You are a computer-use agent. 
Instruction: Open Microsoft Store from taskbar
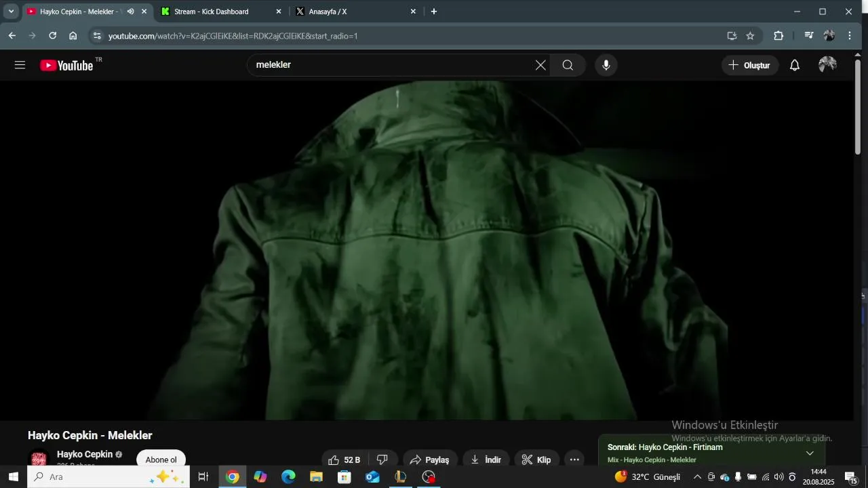point(344,477)
